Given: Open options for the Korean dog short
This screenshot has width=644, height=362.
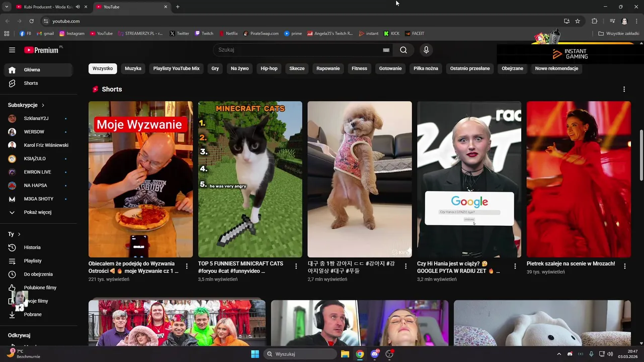Looking at the screenshot, I should coord(406,266).
